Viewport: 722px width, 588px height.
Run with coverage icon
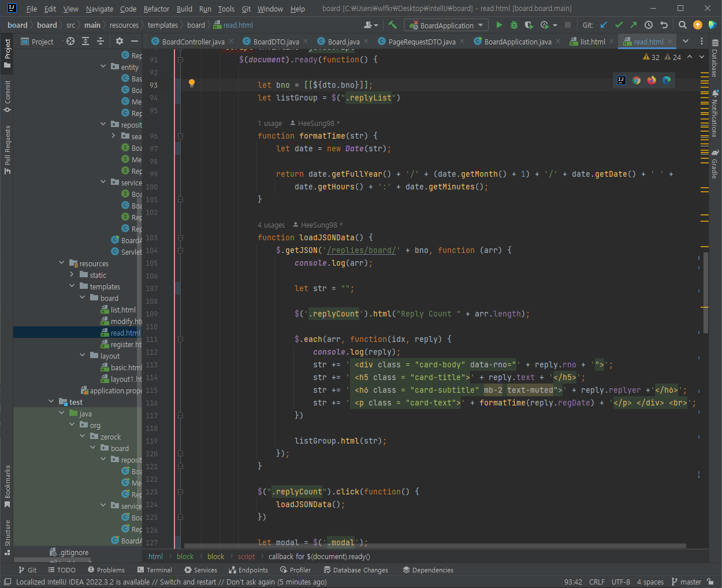[x=529, y=25]
